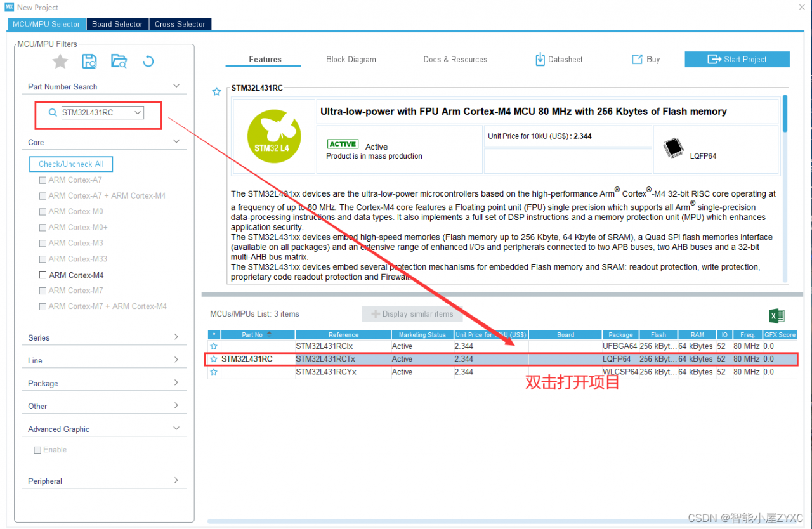Click the MX application icon in the title bar
812x529 pixels.
(9, 7)
